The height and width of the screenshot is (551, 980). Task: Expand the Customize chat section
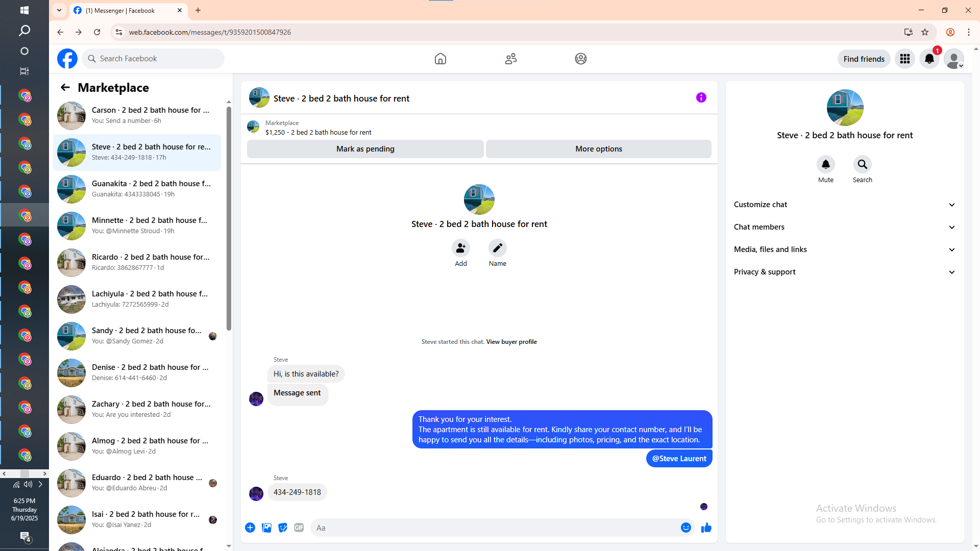[x=845, y=205]
